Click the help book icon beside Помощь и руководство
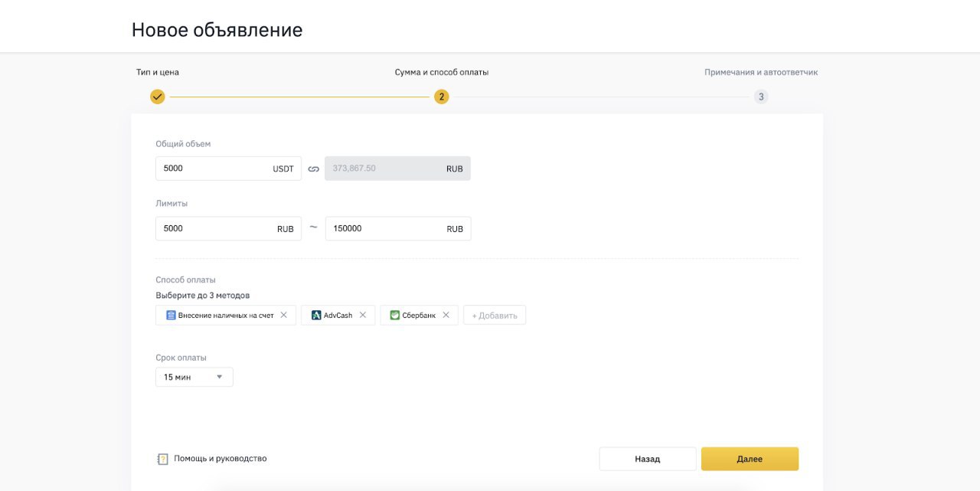The image size is (980, 491). (162, 458)
